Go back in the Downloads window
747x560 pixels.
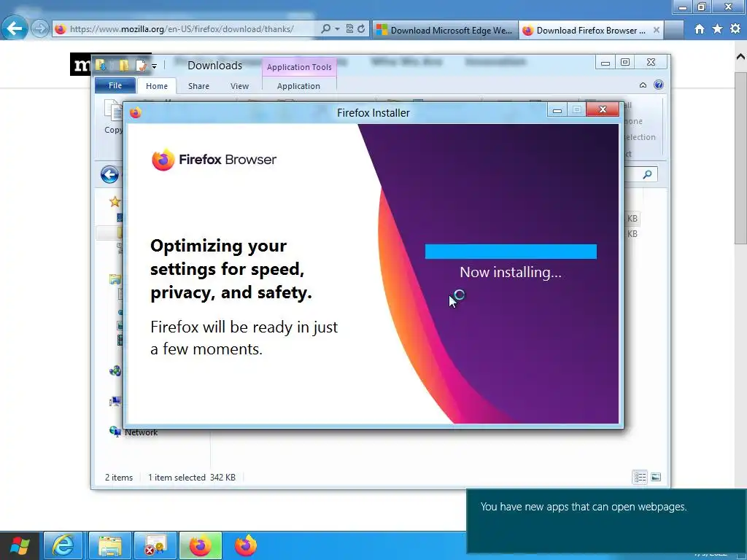coord(109,175)
